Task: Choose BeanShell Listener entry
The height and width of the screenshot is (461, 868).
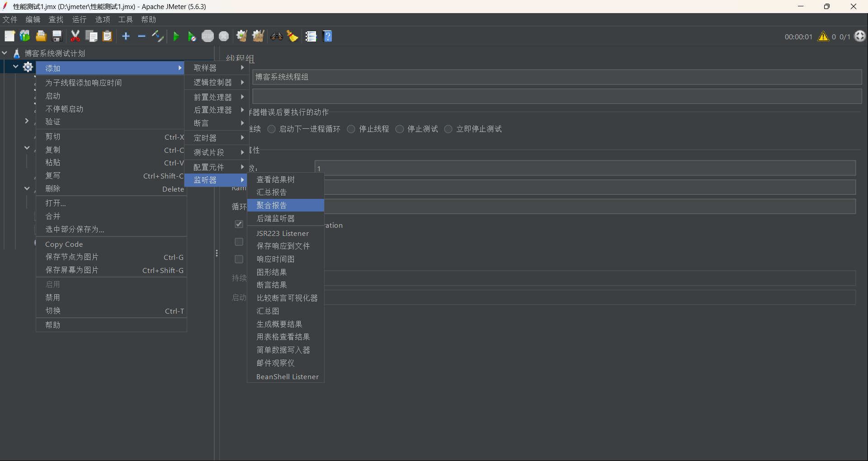Action: pos(286,376)
